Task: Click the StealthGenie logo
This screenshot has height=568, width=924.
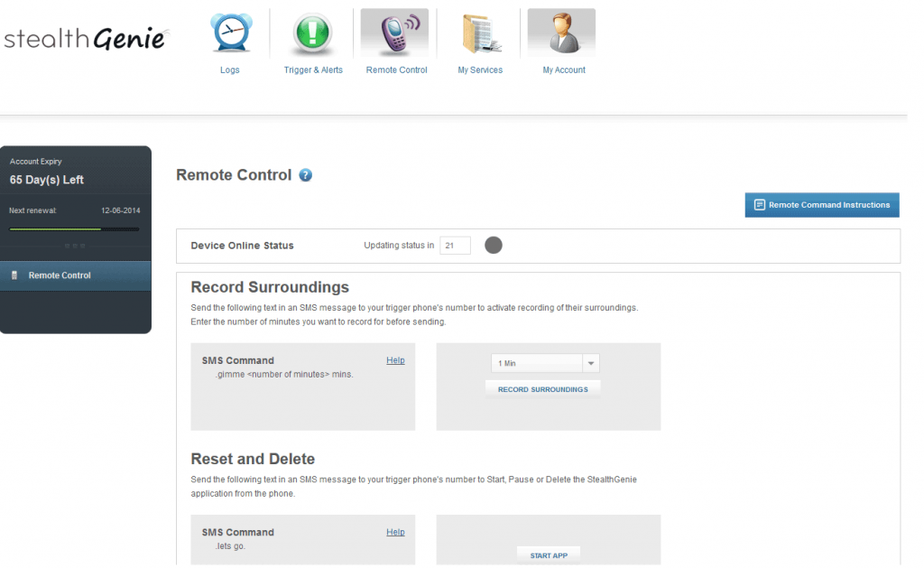Action: point(87,38)
